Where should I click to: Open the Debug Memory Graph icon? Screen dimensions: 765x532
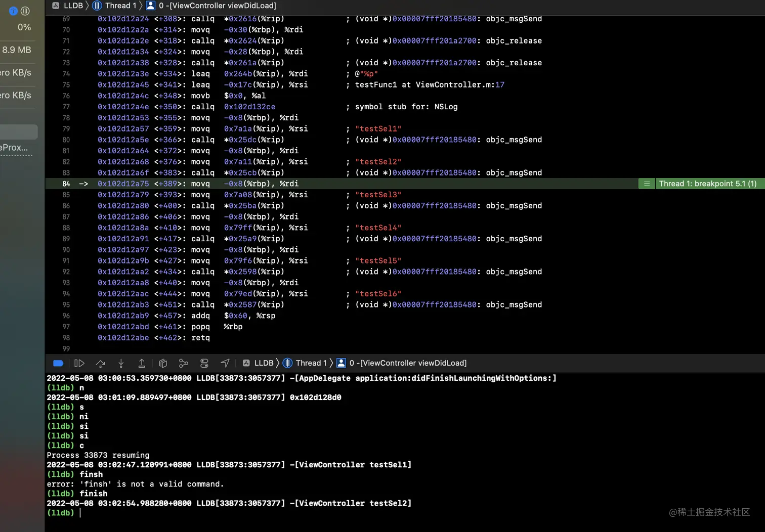pyautogui.click(x=184, y=363)
